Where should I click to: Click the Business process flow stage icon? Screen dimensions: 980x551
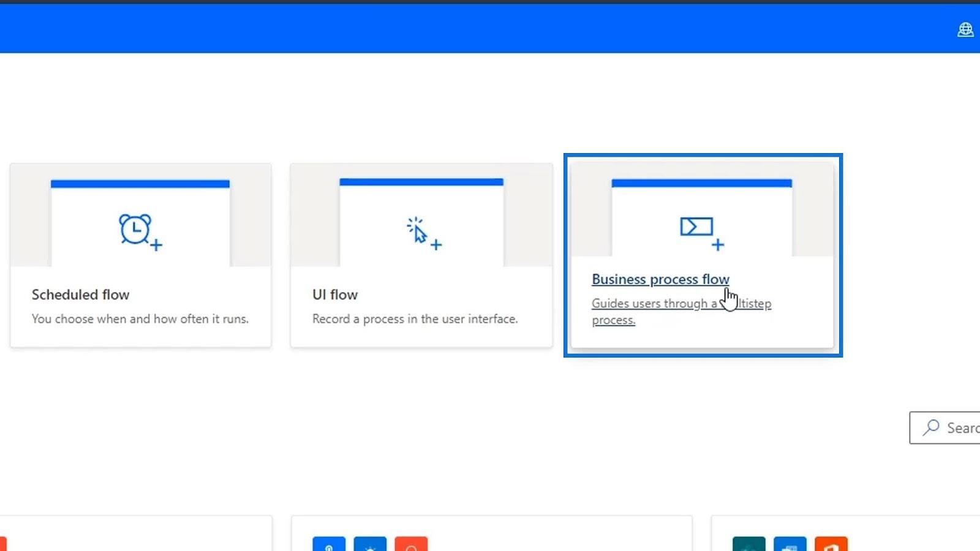click(x=702, y=233)
